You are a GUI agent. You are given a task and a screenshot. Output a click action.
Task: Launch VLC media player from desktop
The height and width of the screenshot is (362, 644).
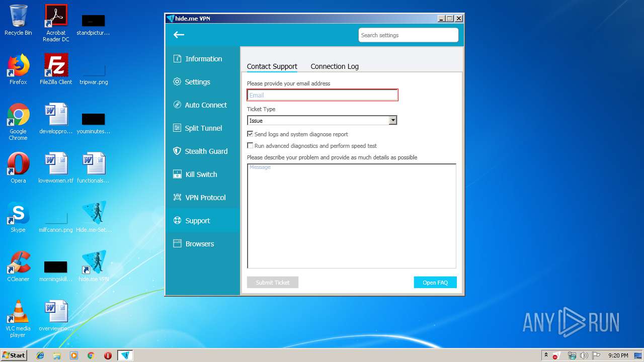click(x=18, y=319)
